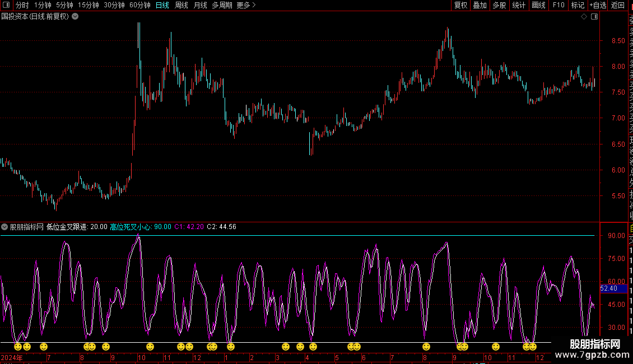Viewport: 633px width, 364px height.
Task: Click the 返回 back button
Action: coord(618,5)
